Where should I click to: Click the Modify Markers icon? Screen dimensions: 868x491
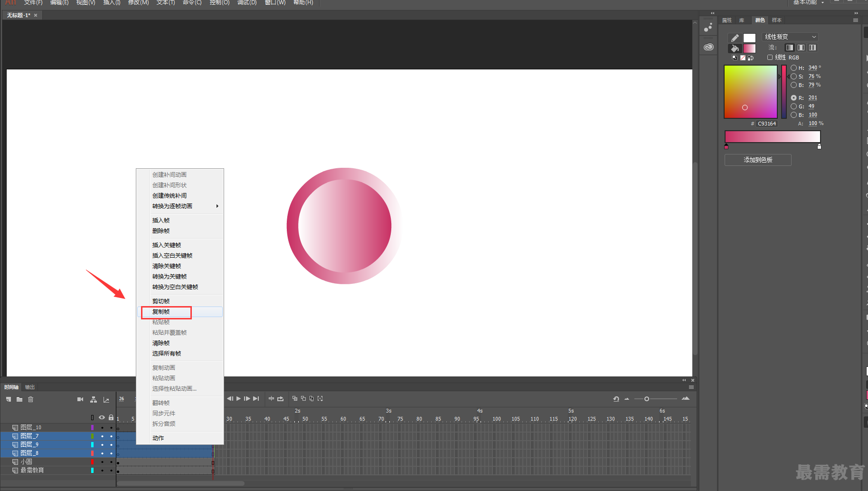point(320,398)
